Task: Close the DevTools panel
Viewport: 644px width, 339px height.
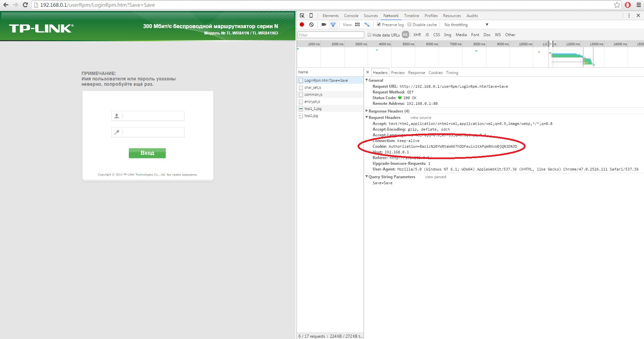Action: pos(638,16)
